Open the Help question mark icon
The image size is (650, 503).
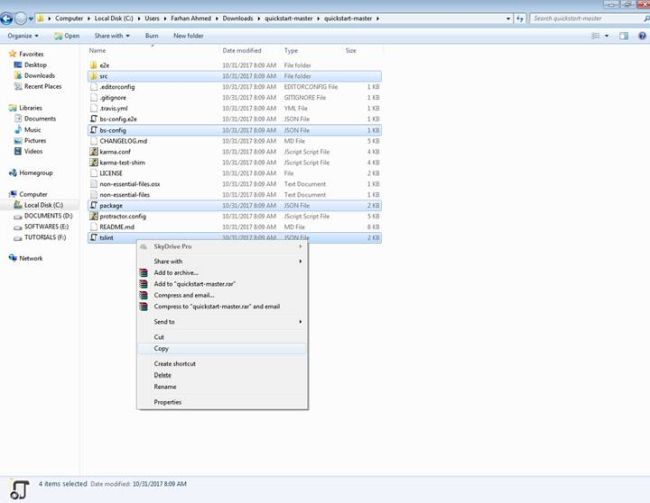click(x=642, y=36)
